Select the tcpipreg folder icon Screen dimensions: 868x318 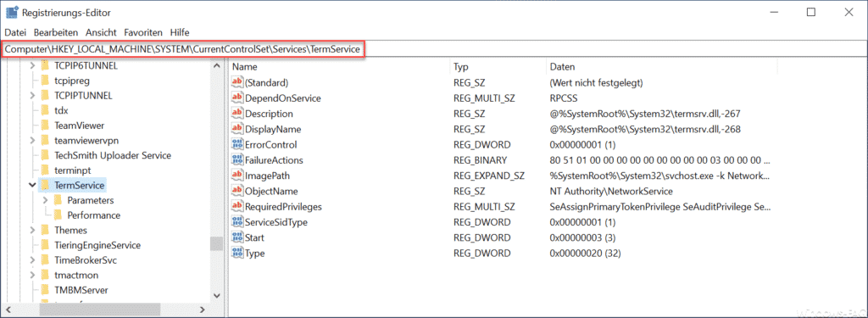click(45, 81)
